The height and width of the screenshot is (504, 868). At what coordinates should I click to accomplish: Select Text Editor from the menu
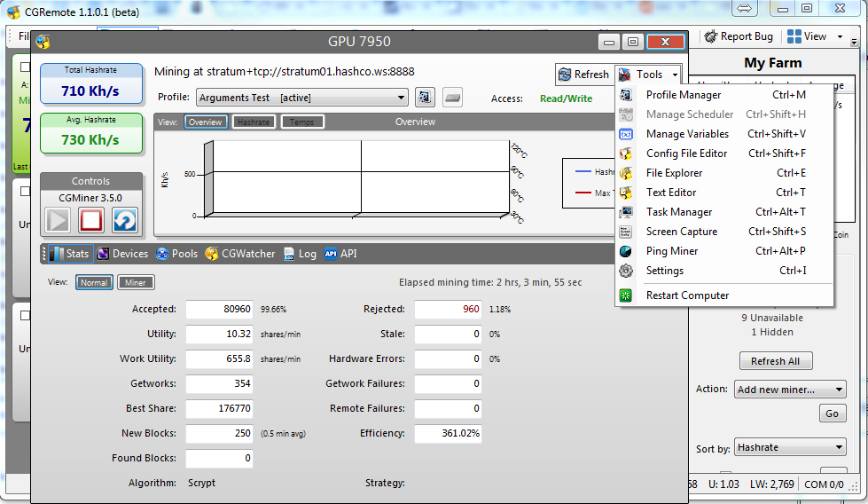(724, 193)
